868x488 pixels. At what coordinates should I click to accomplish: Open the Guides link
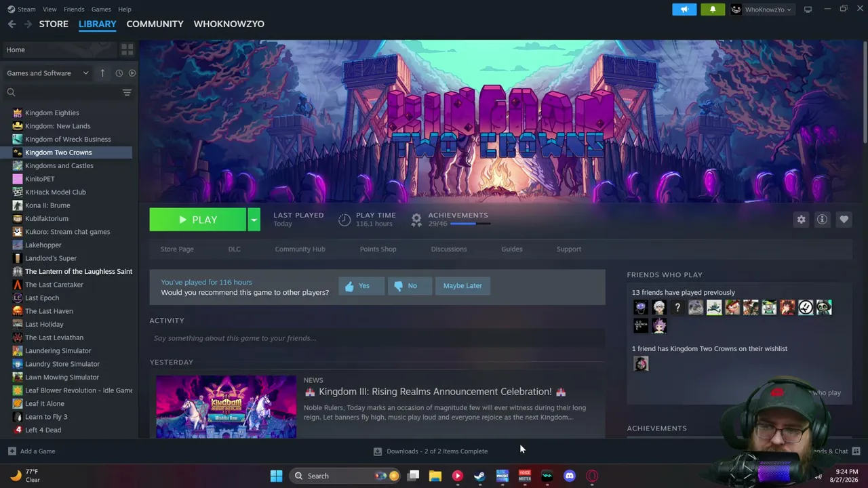[x=512, y=249]
